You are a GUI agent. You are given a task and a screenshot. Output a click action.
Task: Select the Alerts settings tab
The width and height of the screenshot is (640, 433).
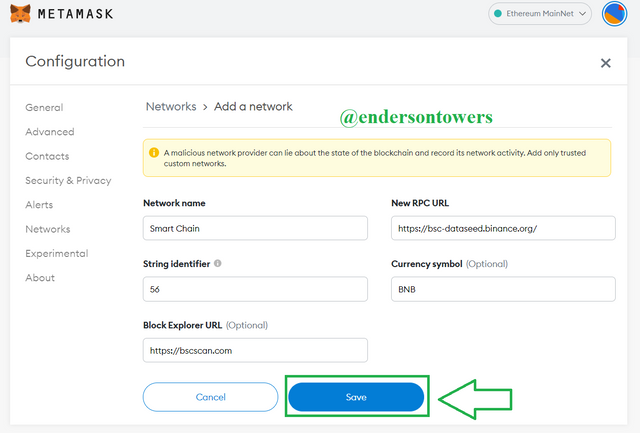(x=40, y=205)
